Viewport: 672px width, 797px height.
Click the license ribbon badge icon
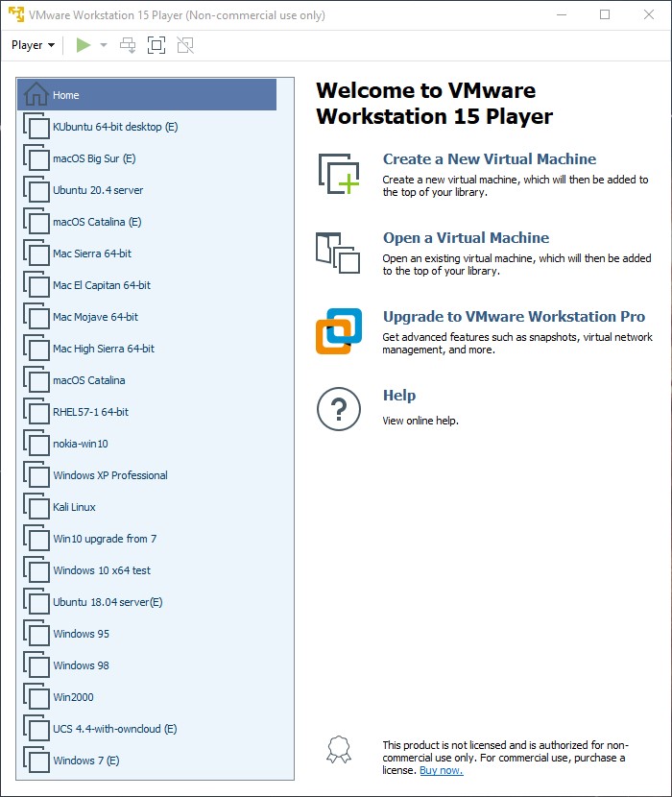click(339, 750)
